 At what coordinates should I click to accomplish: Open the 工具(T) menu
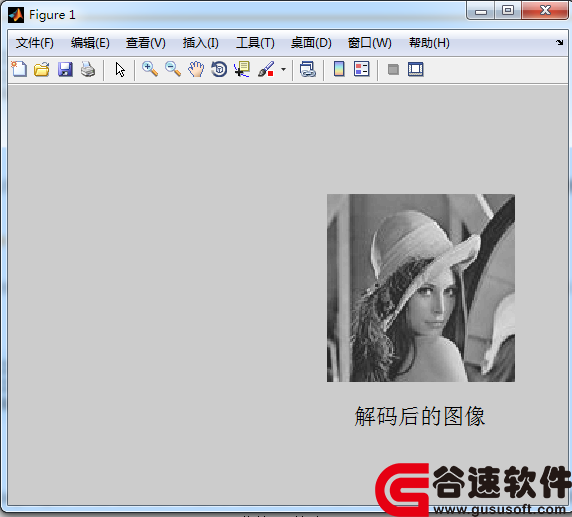(x=255, y=43)
